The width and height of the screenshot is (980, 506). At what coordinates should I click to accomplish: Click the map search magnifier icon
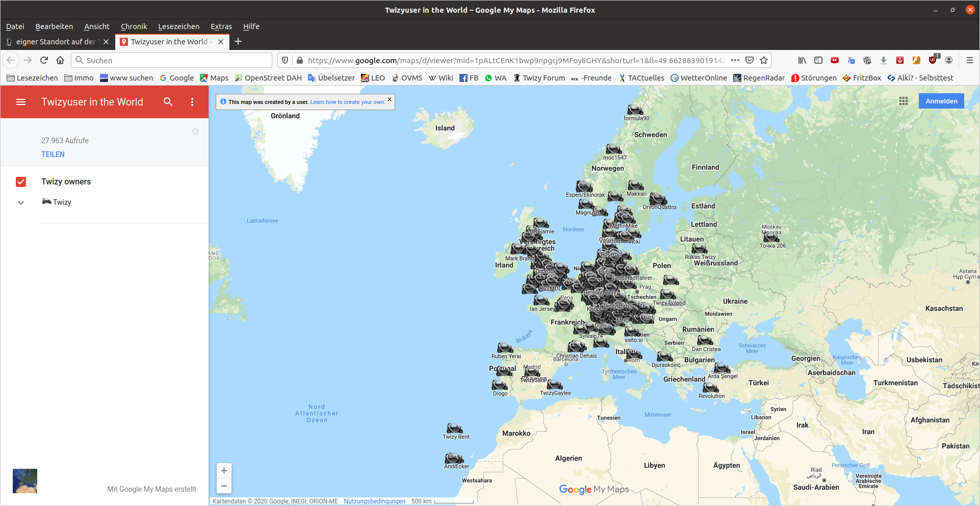pos(168,102)
